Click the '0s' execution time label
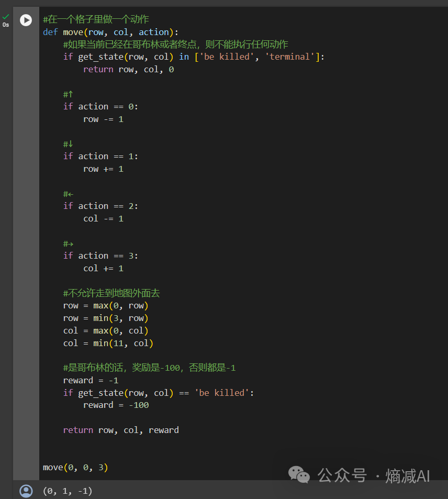Image resolution: width=448 pixels, height=499 pixels. [x=6, y=25]
